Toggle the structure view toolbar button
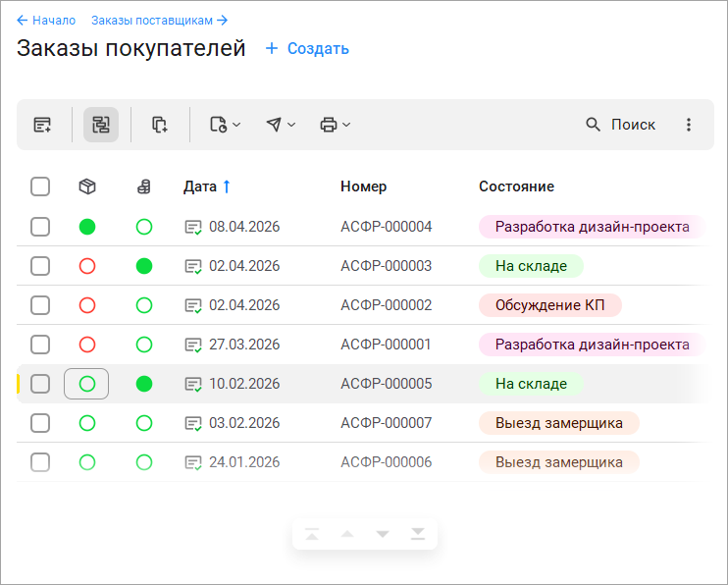This screenshot has height=585, width=728. click(x=101, y=125)
